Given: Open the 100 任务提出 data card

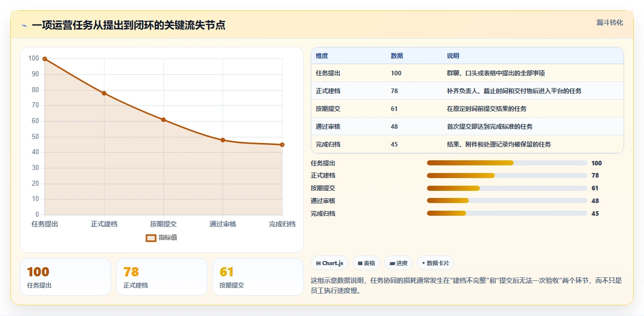Looking at the screenshot, I should [x=65, y=277].
